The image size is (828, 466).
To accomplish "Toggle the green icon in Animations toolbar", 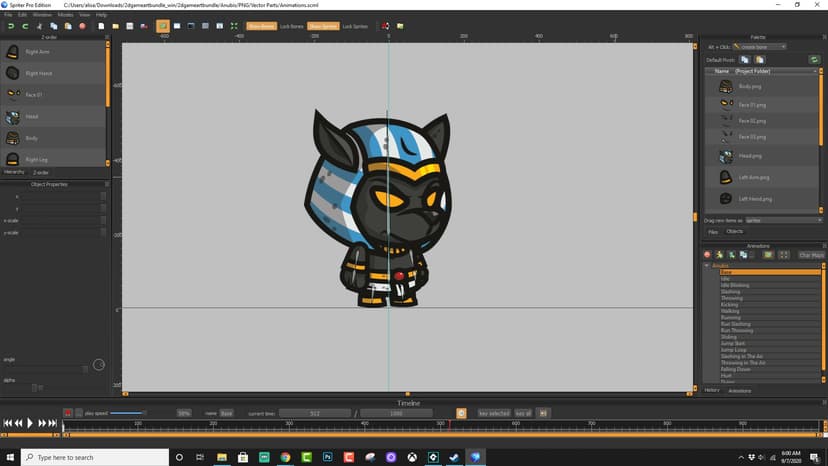I will [x=768, y=255].
